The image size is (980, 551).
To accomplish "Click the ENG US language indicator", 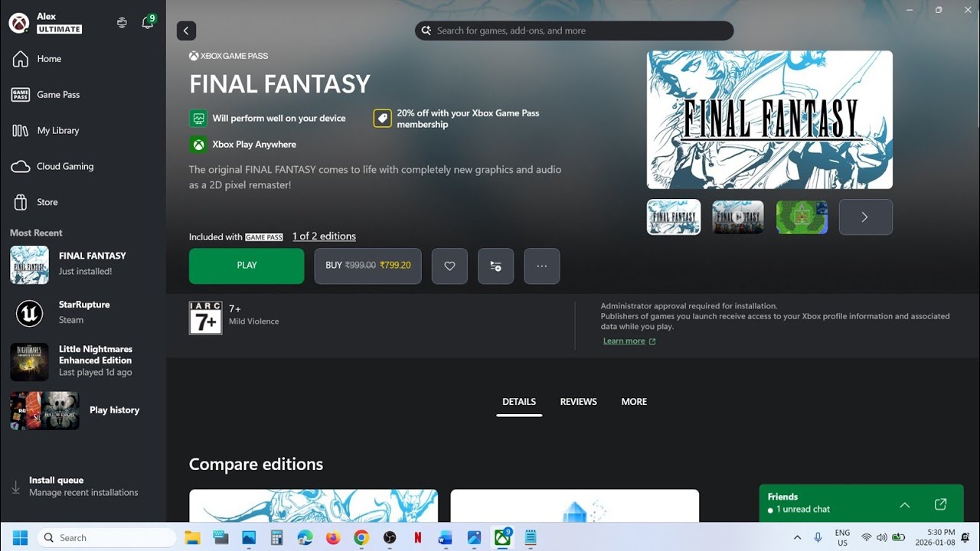I will 842,537.
